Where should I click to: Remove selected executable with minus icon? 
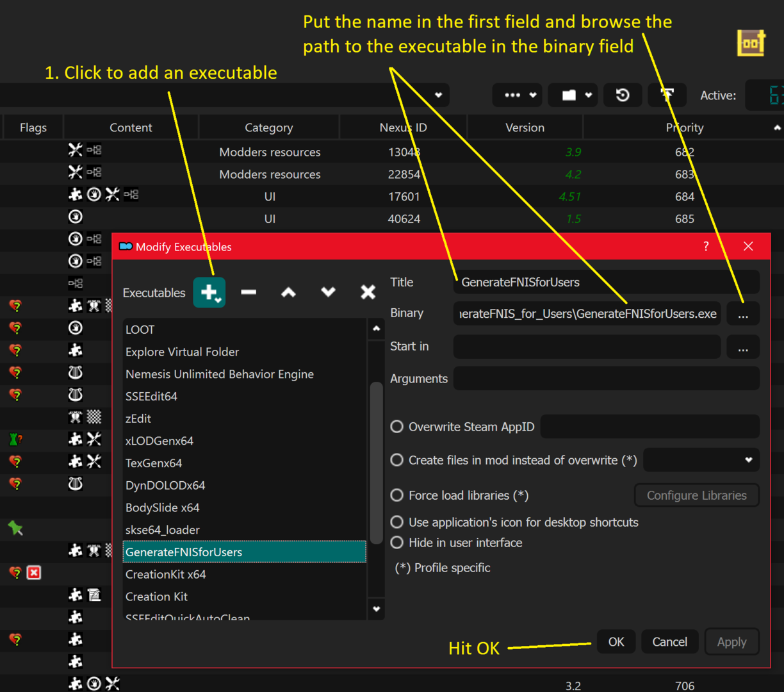tap(249, 292)
